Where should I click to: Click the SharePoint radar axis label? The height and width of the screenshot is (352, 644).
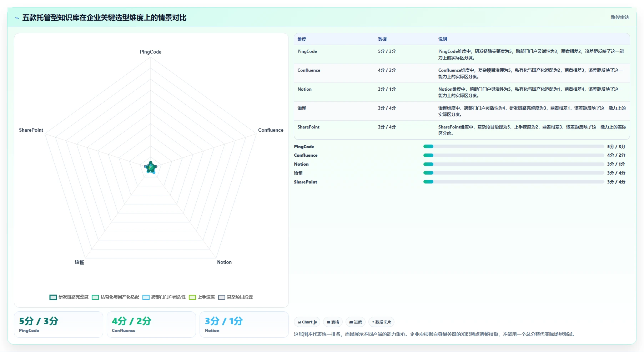tap(31, 130)
